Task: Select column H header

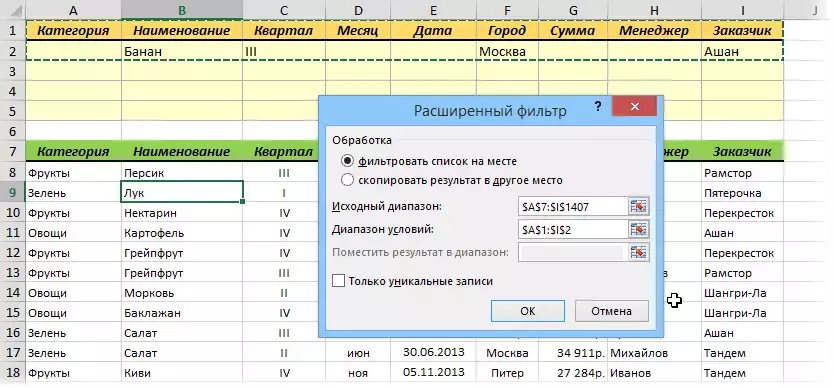Action: 654,10
